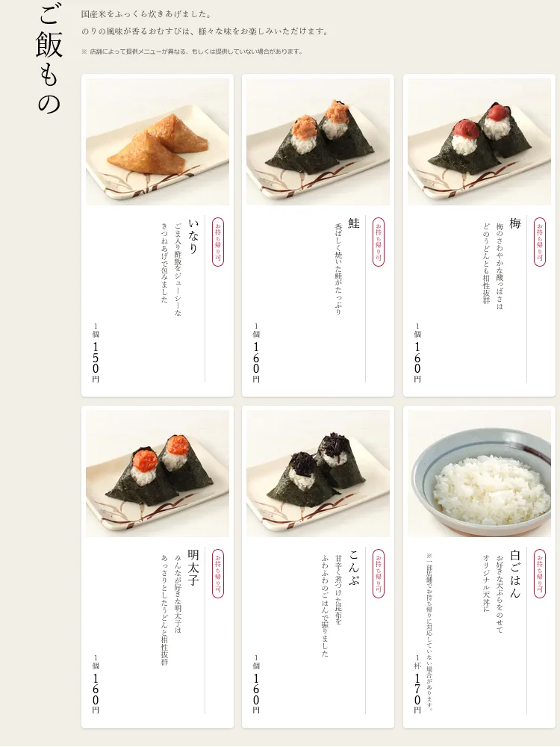
Task: Click the 白ごはん item title
Action: [x=515, y=574]
